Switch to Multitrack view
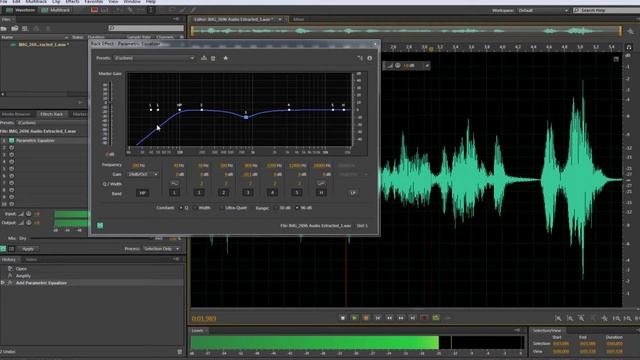This screenshot has width=640, height=360. click(56, 10)
